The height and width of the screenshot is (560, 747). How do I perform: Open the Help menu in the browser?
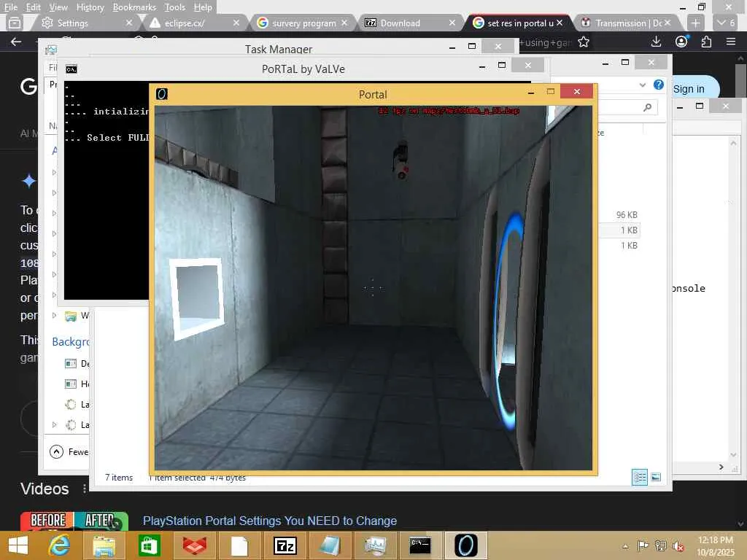pos(203,7)
